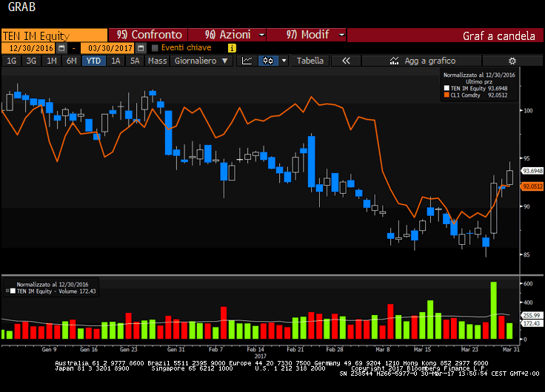Toggle the Eventi chiave checkbox
The width and height of the screenshot is (545, 392).
pyautogui.click(x=155, y=48)
